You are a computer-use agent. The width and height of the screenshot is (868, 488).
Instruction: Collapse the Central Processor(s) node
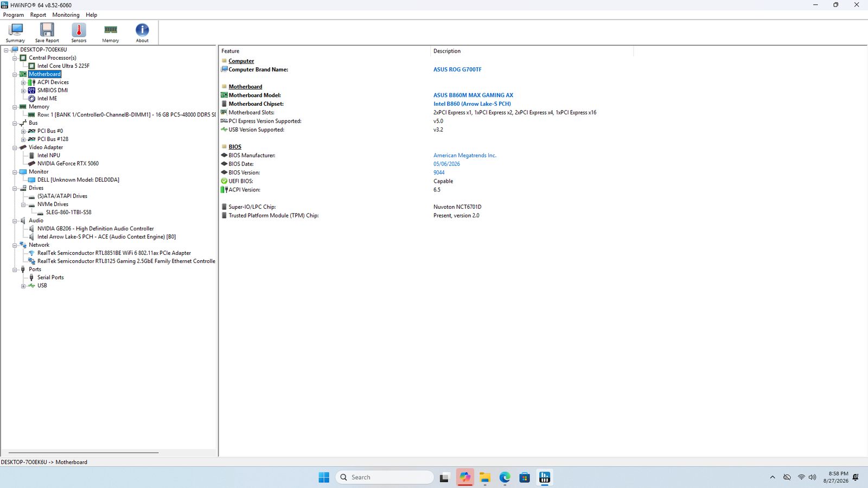pos(15,58)
